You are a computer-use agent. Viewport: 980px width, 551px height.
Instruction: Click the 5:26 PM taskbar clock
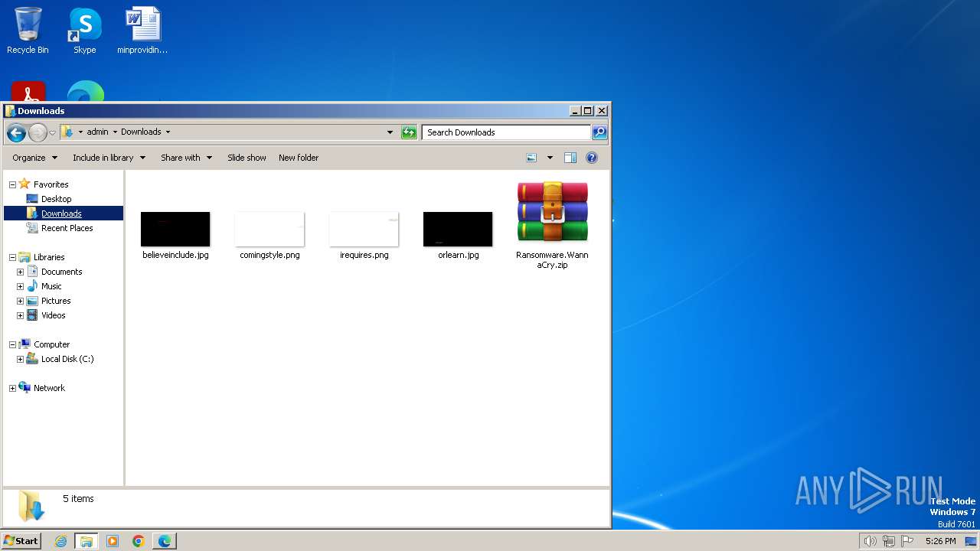click(x=940, y=541)
